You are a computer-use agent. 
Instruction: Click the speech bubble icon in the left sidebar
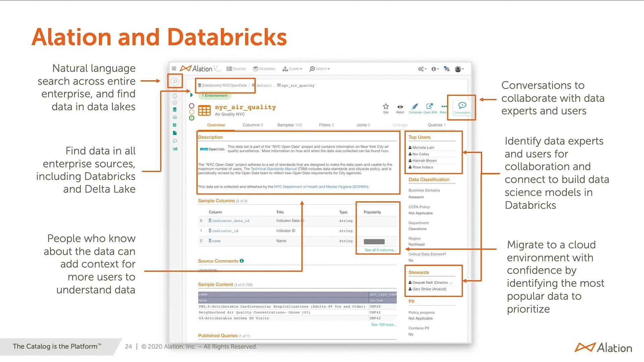tap(175, 141)
